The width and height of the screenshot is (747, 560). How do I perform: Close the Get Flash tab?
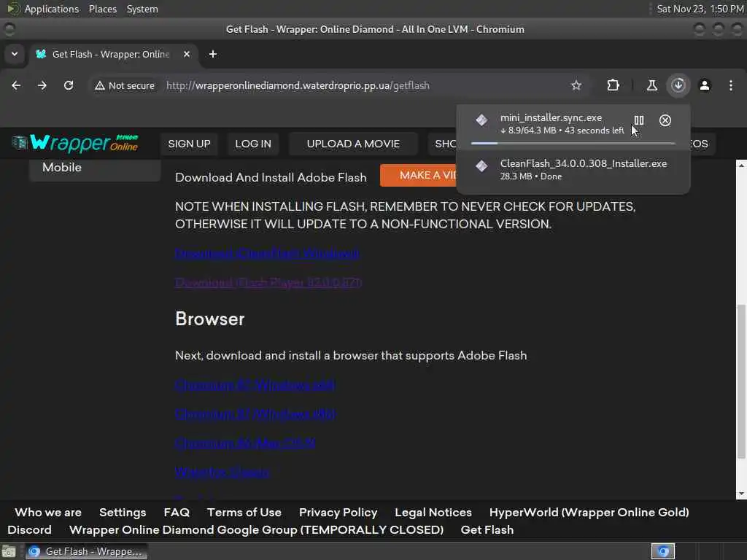point(187,54)
